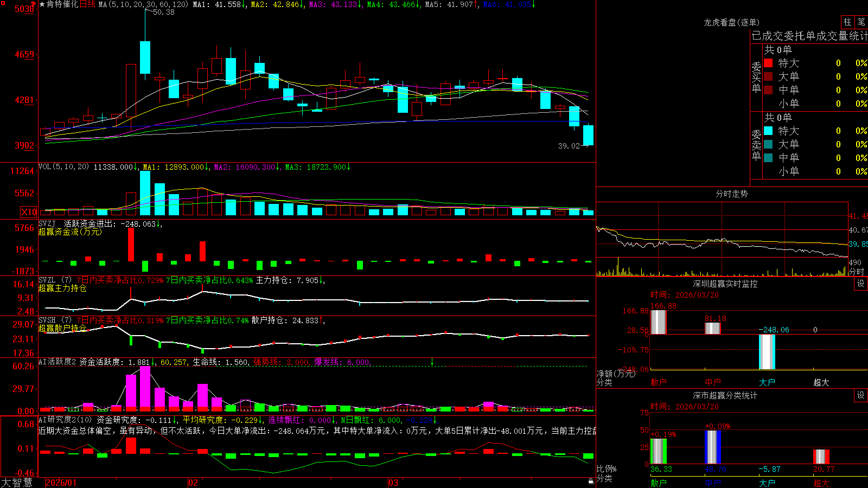Click red 特大 swatch under 委买单

point(768,63)
